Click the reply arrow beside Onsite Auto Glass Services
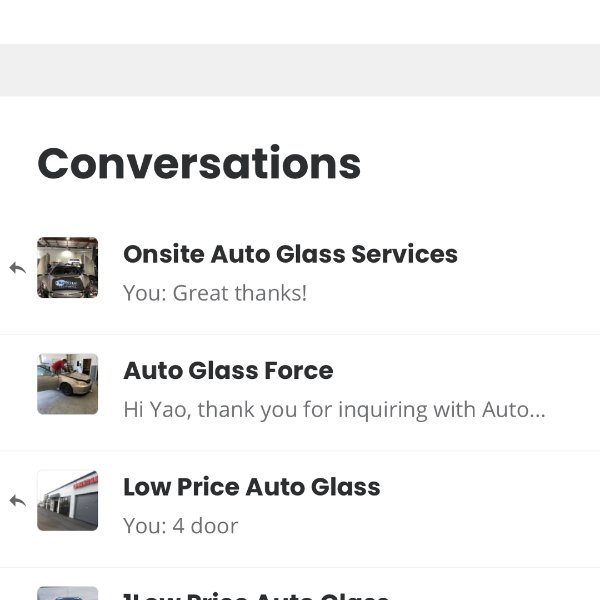 coord(18,268)
